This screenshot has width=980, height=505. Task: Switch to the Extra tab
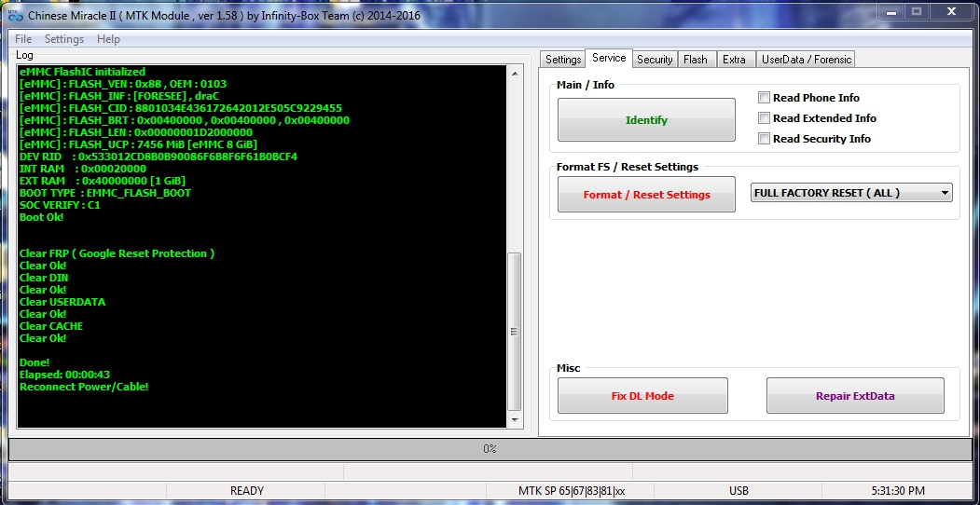point(735,60)
